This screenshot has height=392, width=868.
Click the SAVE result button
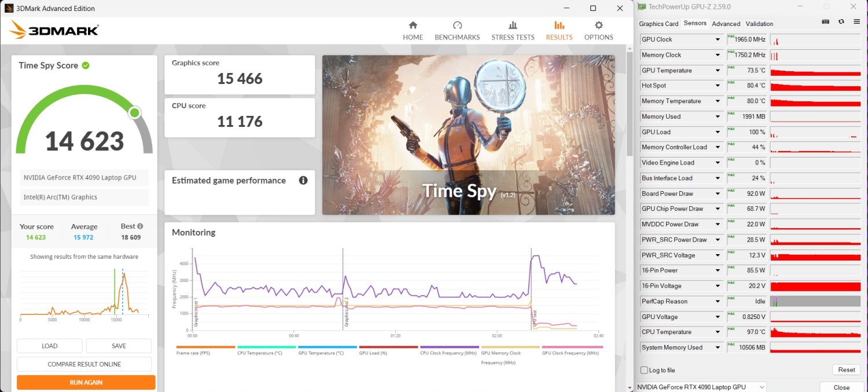[119, 346]
